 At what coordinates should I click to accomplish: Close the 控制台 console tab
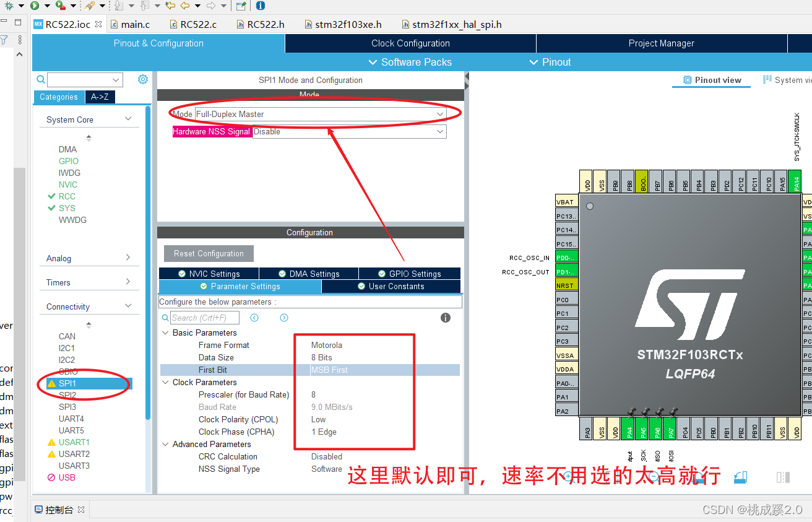[80, 510]
